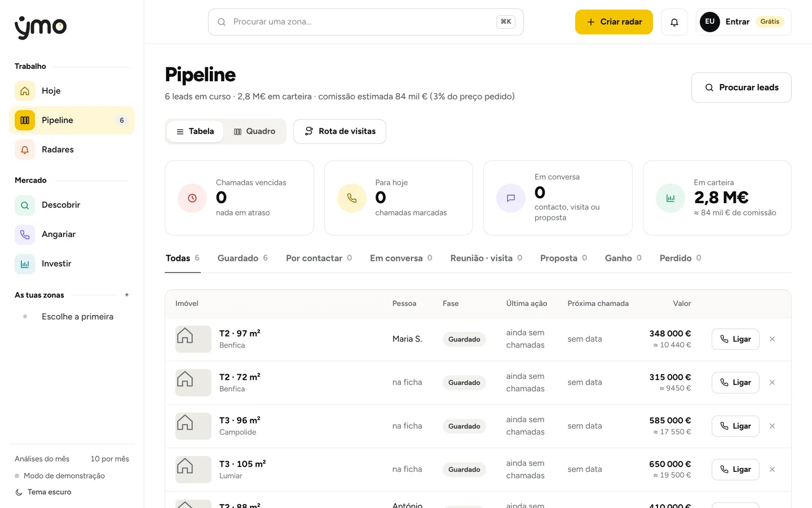Open Guardado phase for Lumiar row

click(464, 470)
